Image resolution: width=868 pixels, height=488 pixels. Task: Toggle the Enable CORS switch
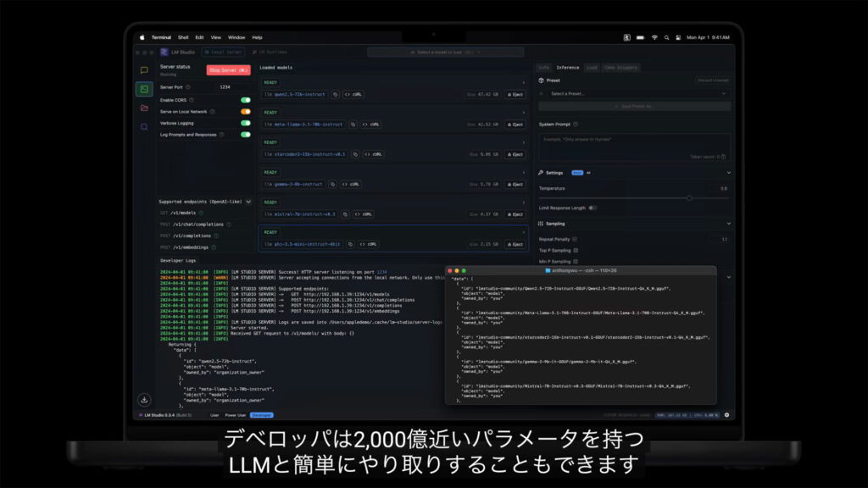click(x=245, y=100)
